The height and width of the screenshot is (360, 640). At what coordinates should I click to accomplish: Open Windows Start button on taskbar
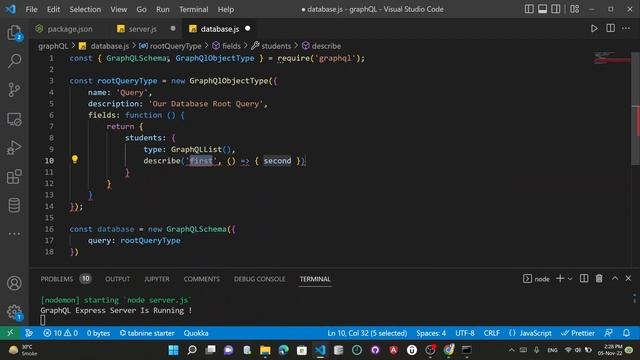(x=173, y=350)
